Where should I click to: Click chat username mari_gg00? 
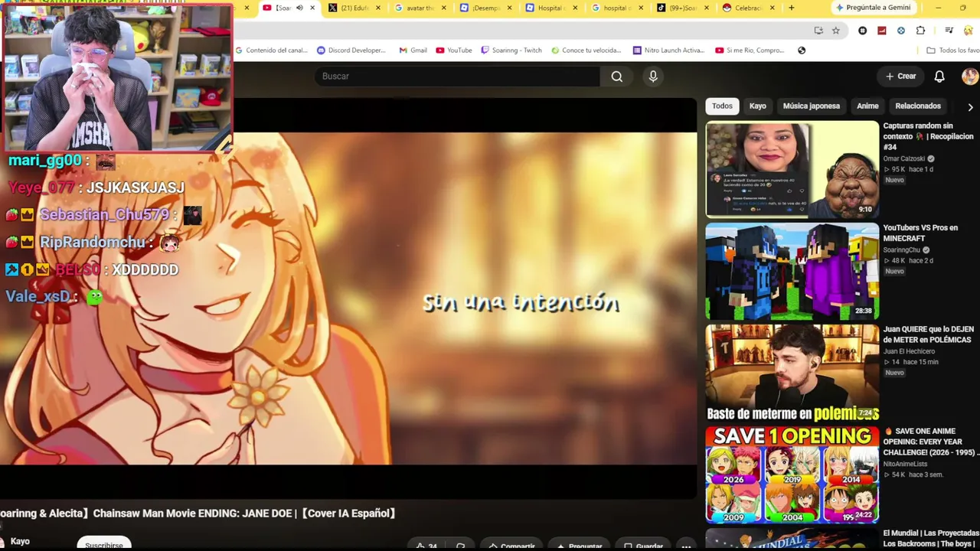tap(44, 161)
